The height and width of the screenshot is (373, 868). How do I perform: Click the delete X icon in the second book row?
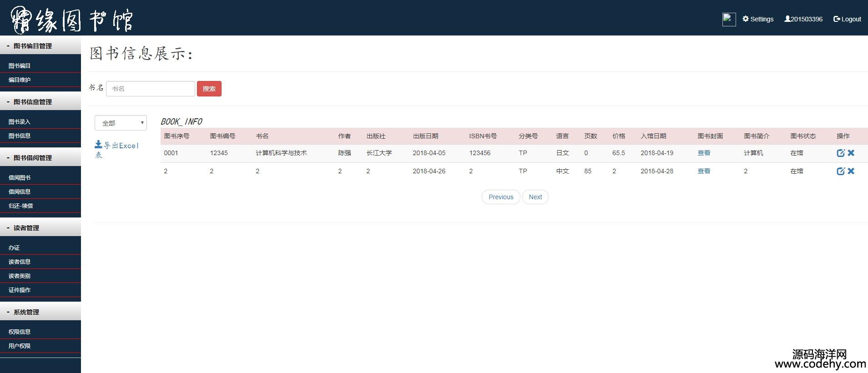coord(851,171)
